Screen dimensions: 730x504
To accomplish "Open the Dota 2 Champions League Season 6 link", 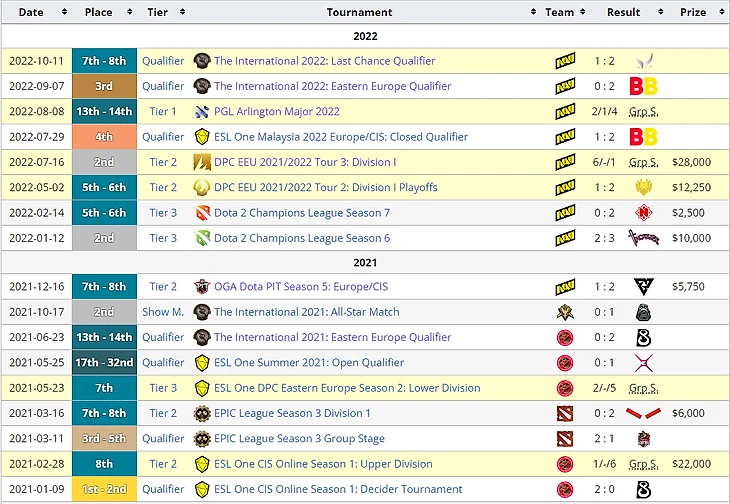I will click(x=302, y=238).
